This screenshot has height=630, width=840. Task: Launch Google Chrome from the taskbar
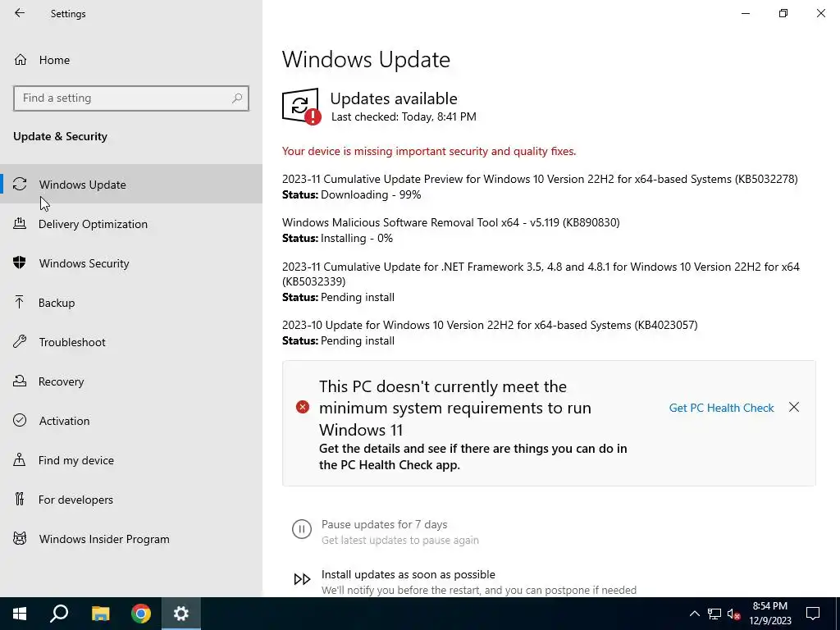coord(141,614)
